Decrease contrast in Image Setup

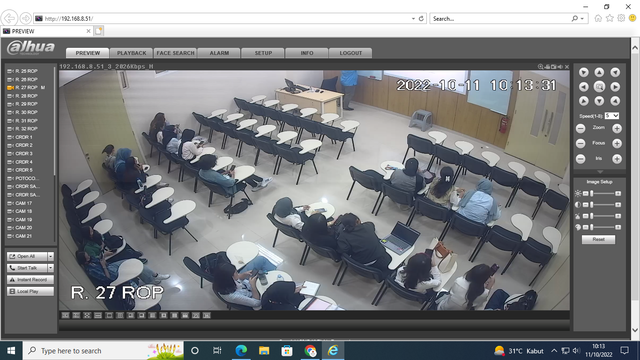pyautogui.click(x=585, y=205)
